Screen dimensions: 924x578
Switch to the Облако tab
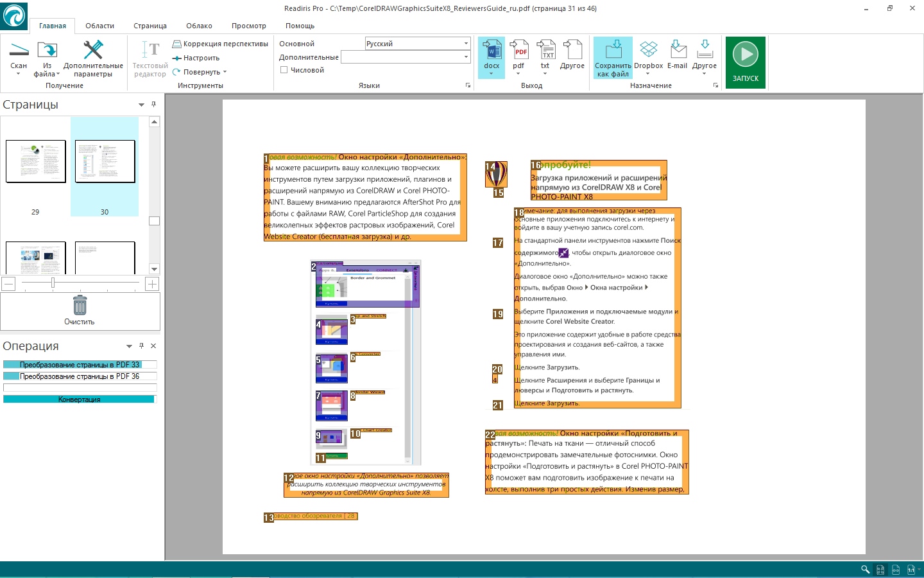coord(200,26)
